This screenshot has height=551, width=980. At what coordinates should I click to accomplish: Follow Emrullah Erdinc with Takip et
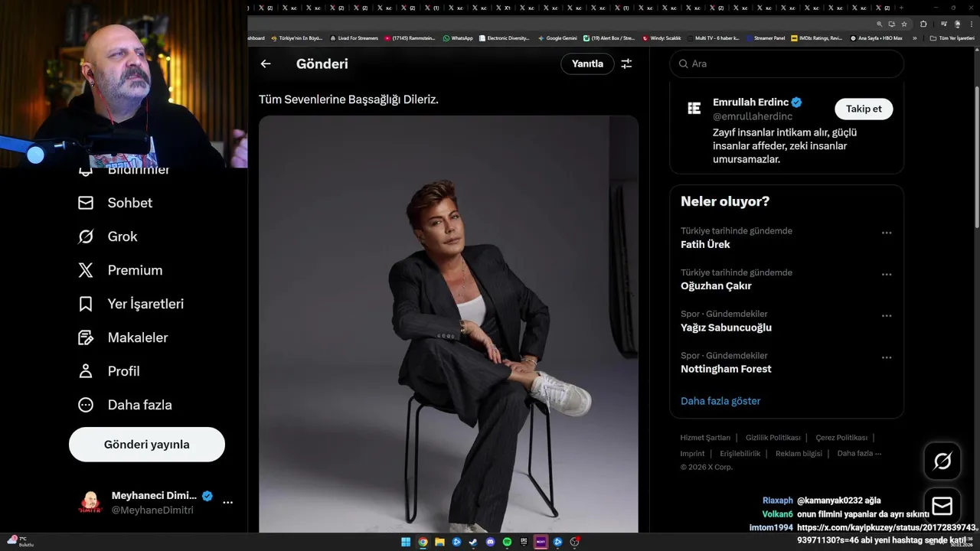click(x=864, y=109)
